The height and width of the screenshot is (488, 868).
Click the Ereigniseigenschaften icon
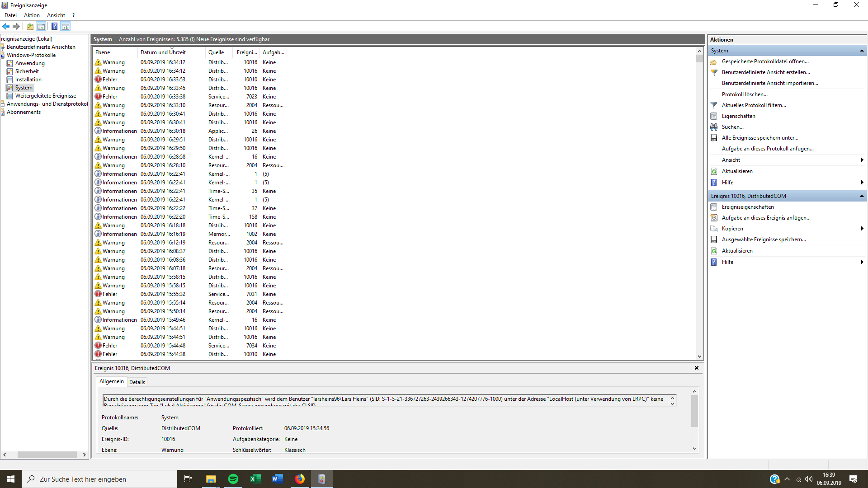click(x=714, y=207)
